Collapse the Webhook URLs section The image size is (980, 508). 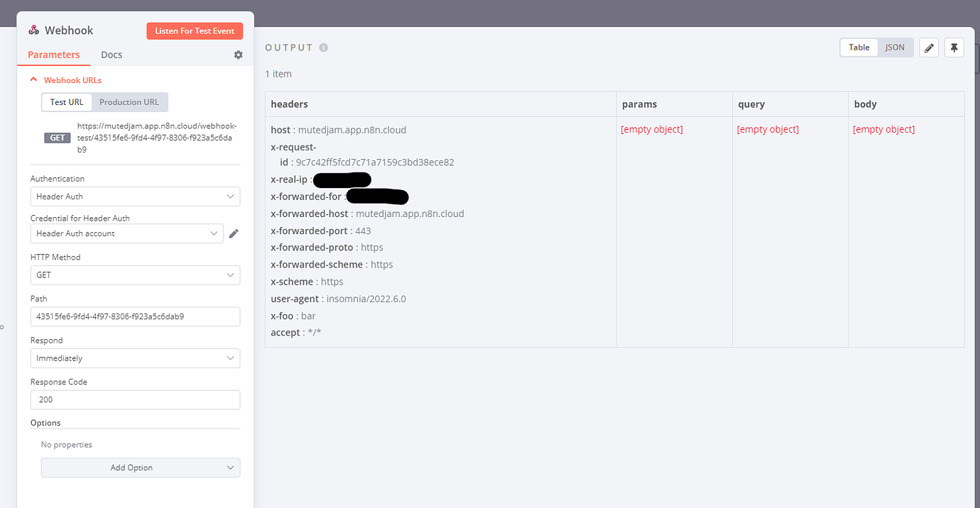click(x=33, y=79)
